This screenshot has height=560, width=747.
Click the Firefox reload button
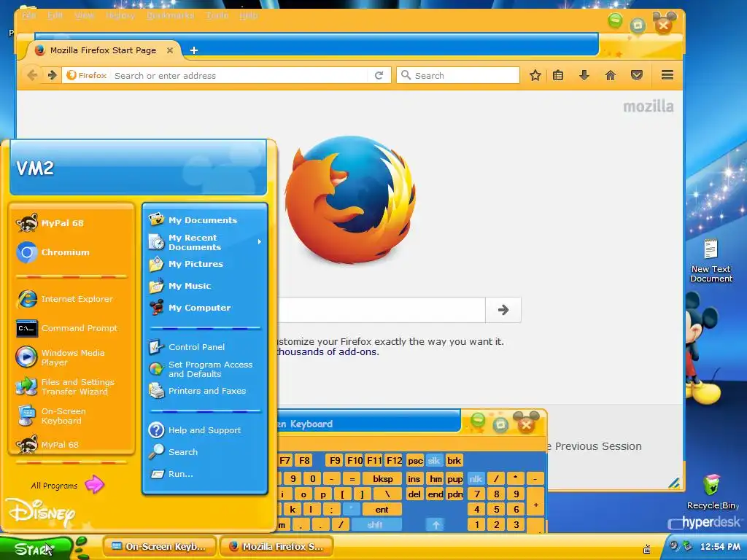tap(379, 75)
